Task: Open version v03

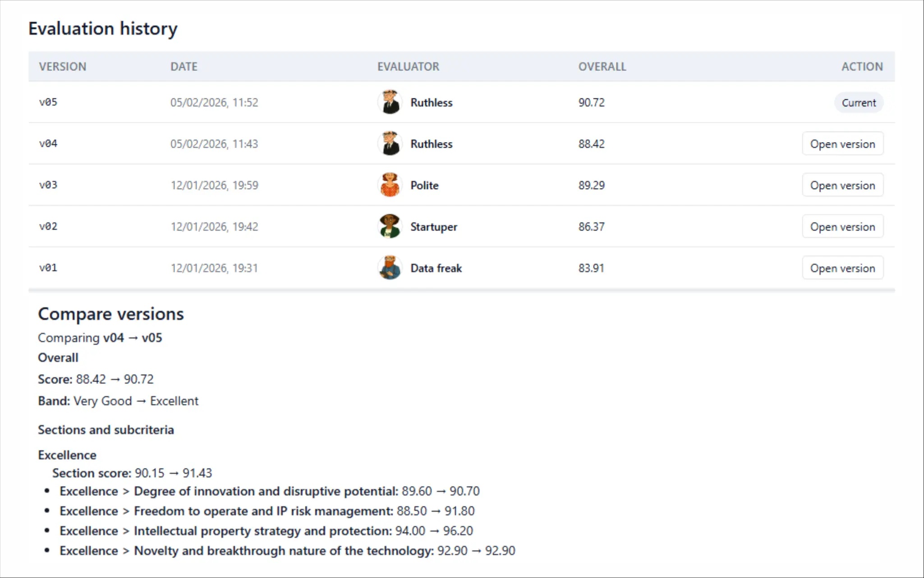Action: click(x=842, y=185)
